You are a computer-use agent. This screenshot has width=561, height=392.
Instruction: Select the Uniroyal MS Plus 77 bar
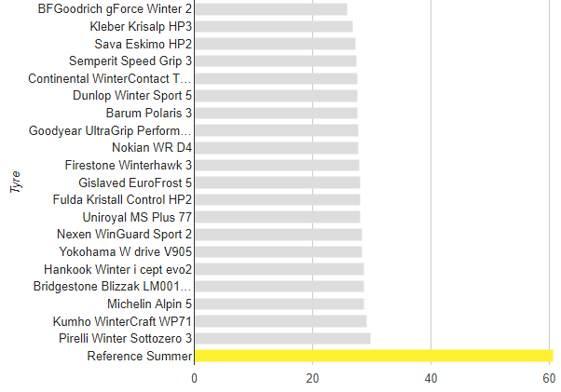[277, 217]
